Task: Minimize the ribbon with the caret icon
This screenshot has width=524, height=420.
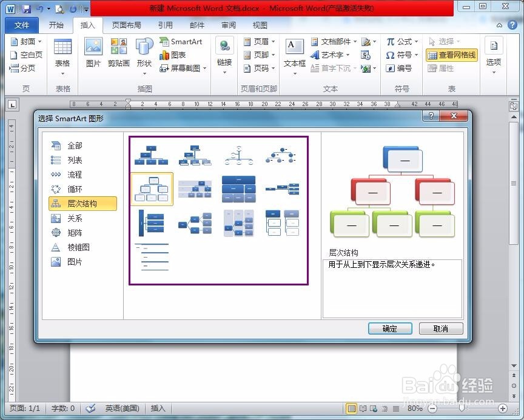Action: 499,25
